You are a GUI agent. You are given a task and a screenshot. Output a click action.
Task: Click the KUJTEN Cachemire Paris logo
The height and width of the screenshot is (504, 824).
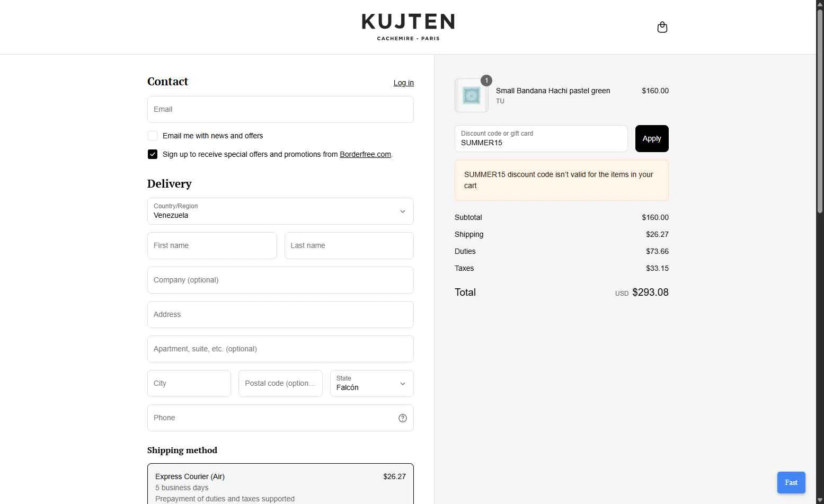click(x=408, y=27)
